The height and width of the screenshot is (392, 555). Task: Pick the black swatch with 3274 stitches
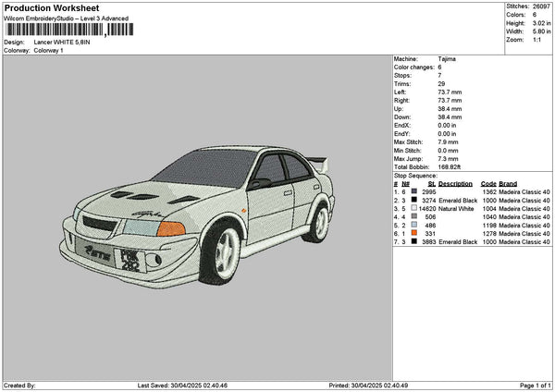(x=413, y=200)
